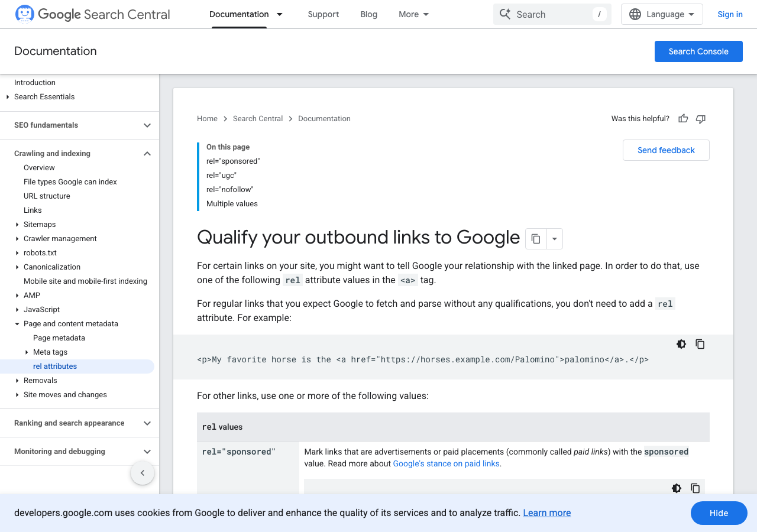Expand the Canonicalization tree item
Image resolution: width=757 pixels, height=532 pixels.
click(17, 267)
